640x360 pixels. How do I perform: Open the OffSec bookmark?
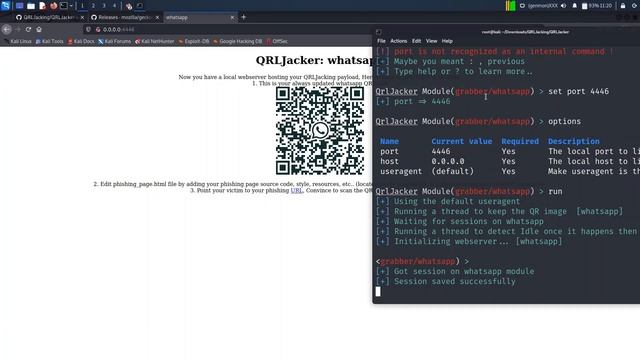pos(277,41)
